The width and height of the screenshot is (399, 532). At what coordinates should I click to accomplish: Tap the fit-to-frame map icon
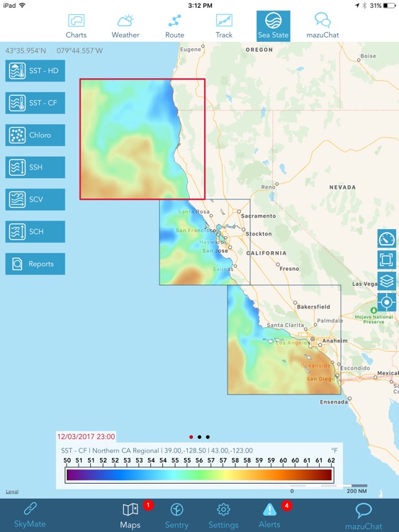[x=386, y=260]
